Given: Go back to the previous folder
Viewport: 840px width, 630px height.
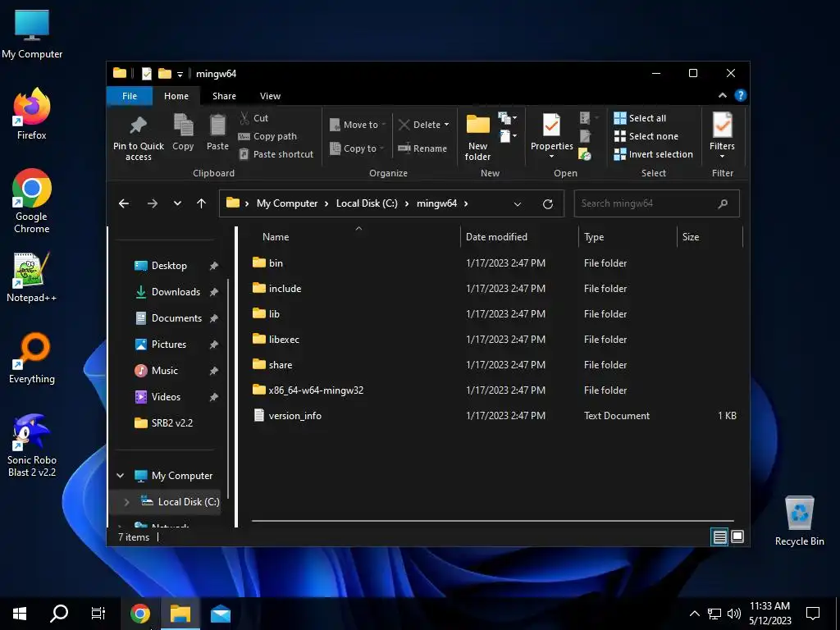Looking at the screenshot, I should (124, 203).
